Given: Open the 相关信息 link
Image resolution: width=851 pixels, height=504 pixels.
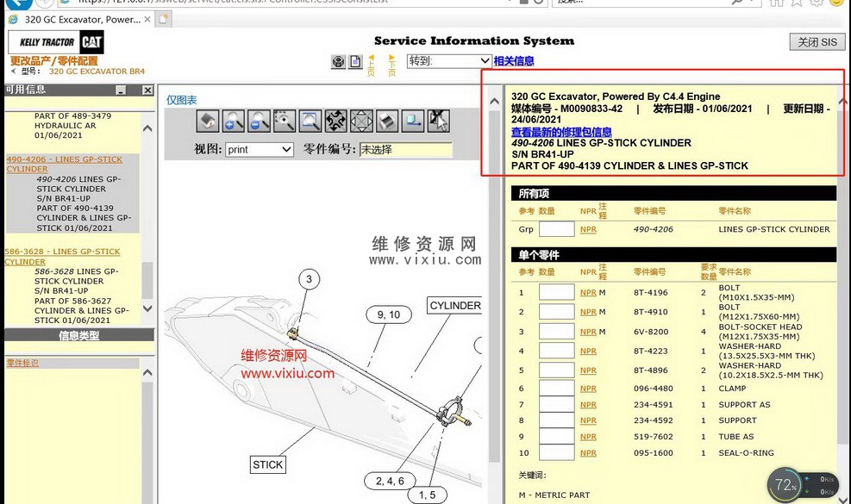Looking at the screenshot, I should [x=514, y=61].
